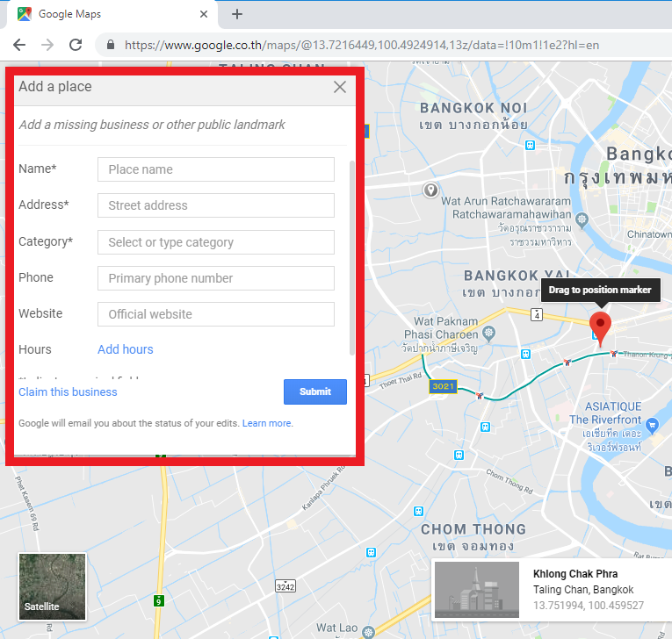Click Asiatique The Riverfront shopping icon
Image resolution: width=672 pixels, height=639 pixels.
[x=652, y=426]
